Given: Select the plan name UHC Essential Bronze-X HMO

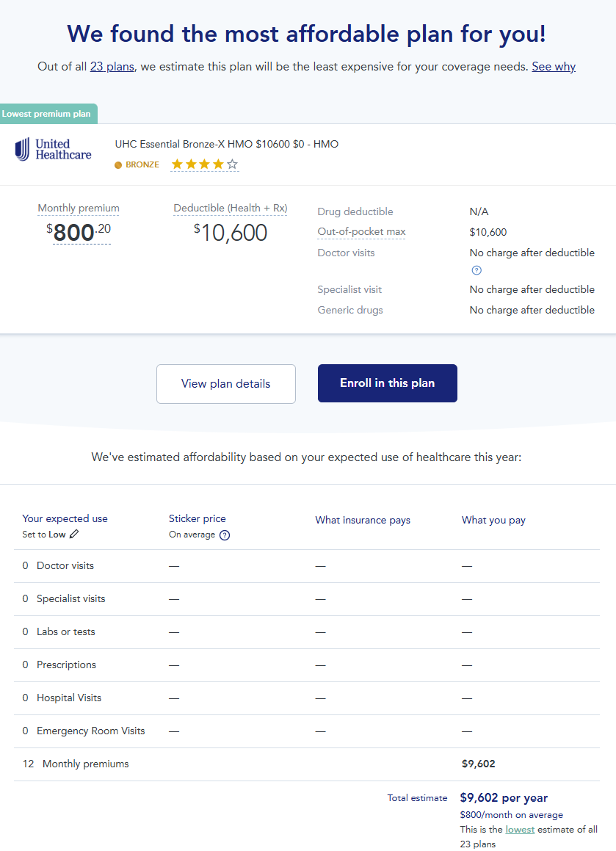Looking at the screenshot, I should tap(227, 145).
